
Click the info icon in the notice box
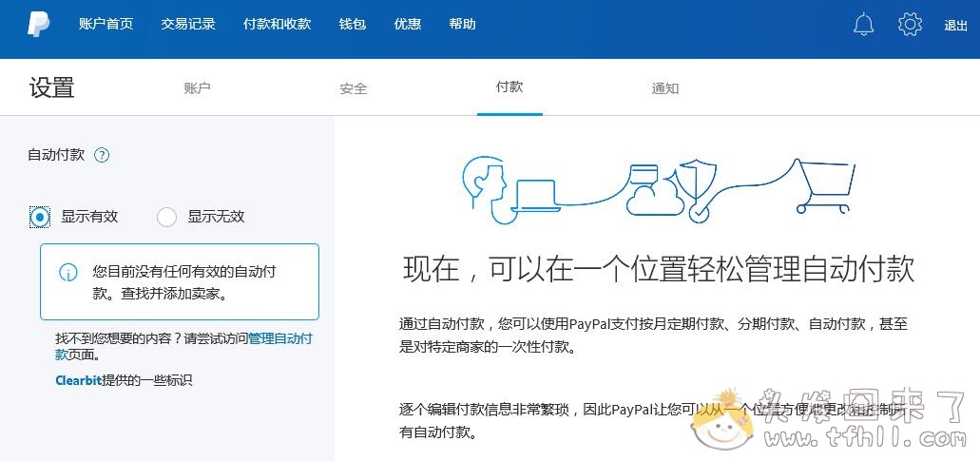[x=68, y=273]
